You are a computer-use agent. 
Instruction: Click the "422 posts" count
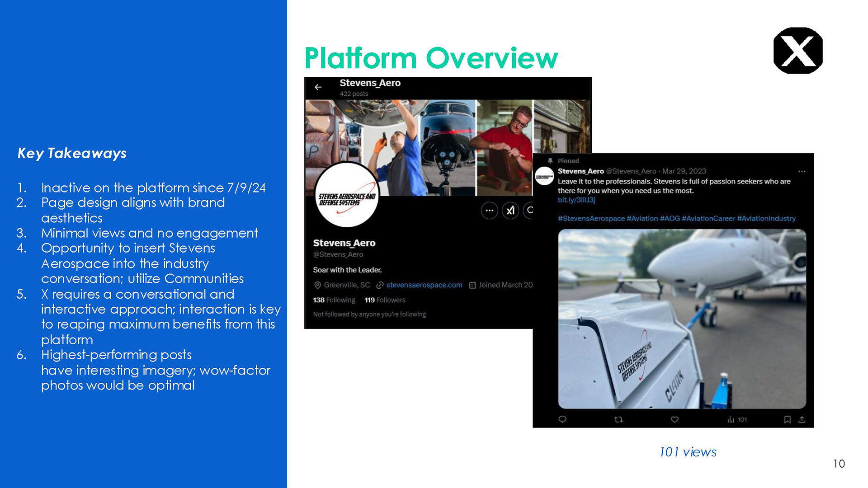pos(354,94)
